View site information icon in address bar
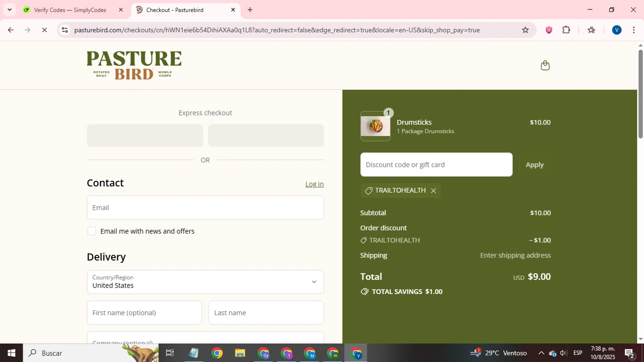The image size is (644, 362). 65,30
